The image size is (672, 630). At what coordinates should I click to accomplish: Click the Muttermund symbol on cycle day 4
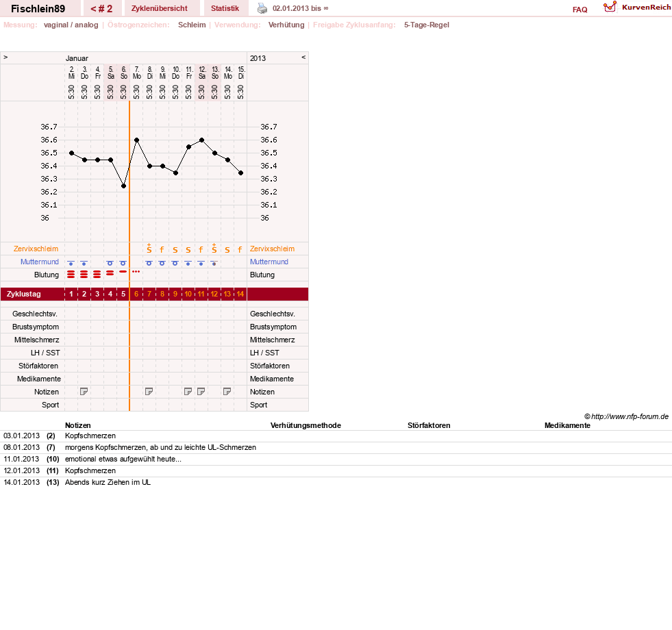110,263
